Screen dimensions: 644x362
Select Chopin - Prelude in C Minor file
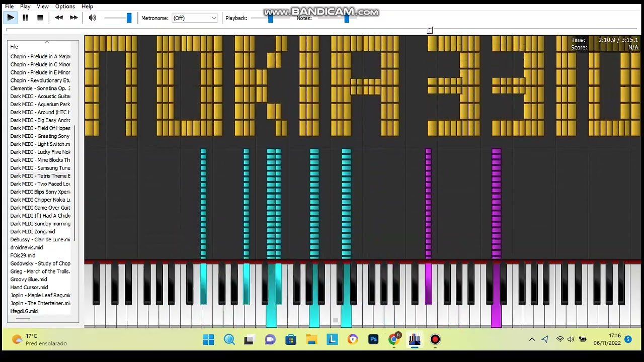pos(40,64)
